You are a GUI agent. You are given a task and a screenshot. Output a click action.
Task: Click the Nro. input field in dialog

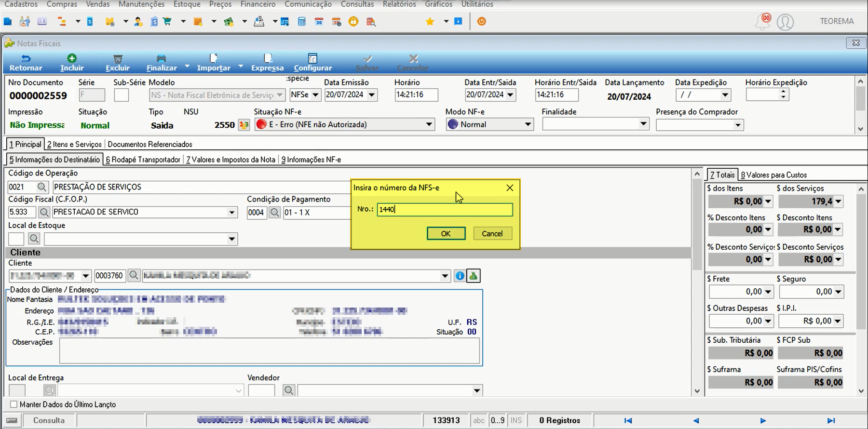click(445, 209)
